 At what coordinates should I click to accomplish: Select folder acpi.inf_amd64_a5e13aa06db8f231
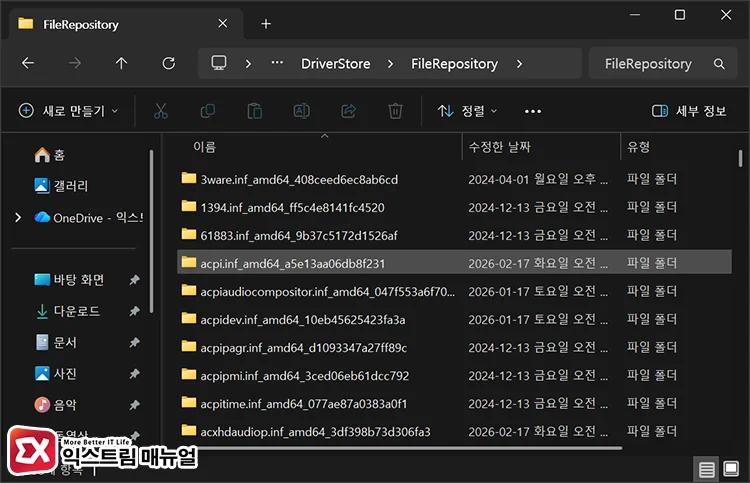[454, 263]
